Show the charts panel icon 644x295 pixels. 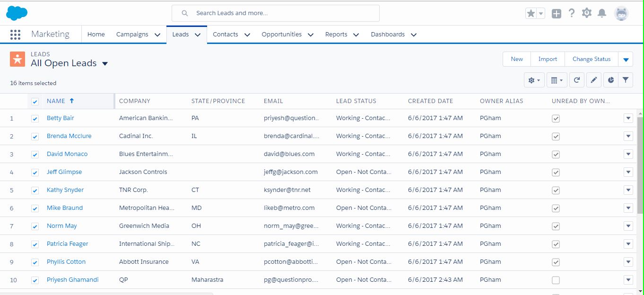611,80
